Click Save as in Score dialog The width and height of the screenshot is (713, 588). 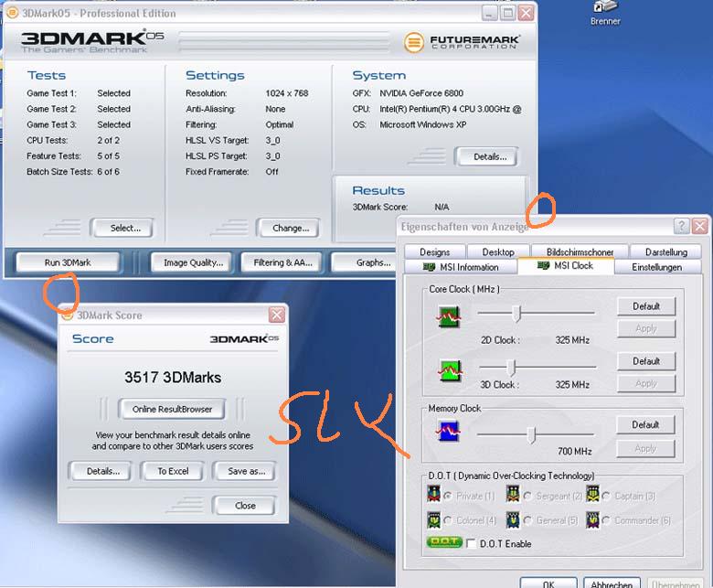pyautogui.click(x=246, y=471)
